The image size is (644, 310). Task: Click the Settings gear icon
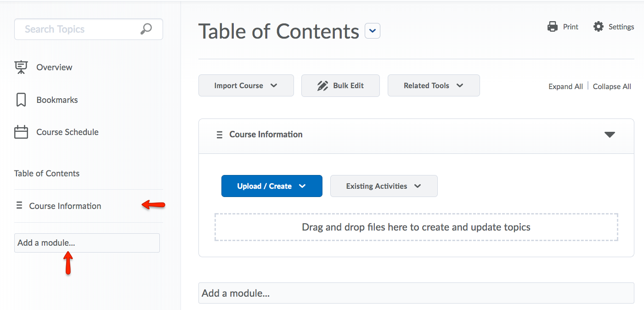click(x=598, y=27)
